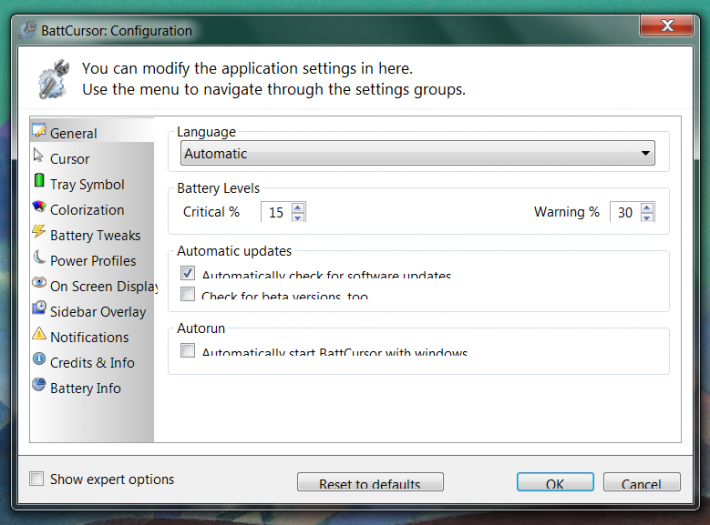The height and width of the screenshot is (525, 710).
Task: Increase the Warning % value
Action: pyautogui.click(x=647, y=207)
